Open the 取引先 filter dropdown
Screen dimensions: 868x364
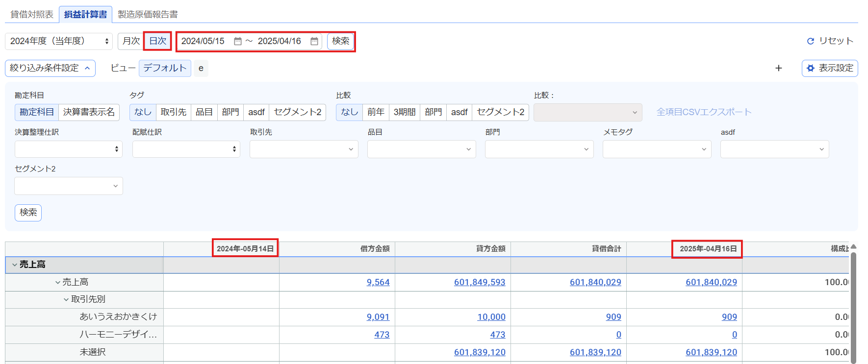pyautogui.click(x=304, y=149)
